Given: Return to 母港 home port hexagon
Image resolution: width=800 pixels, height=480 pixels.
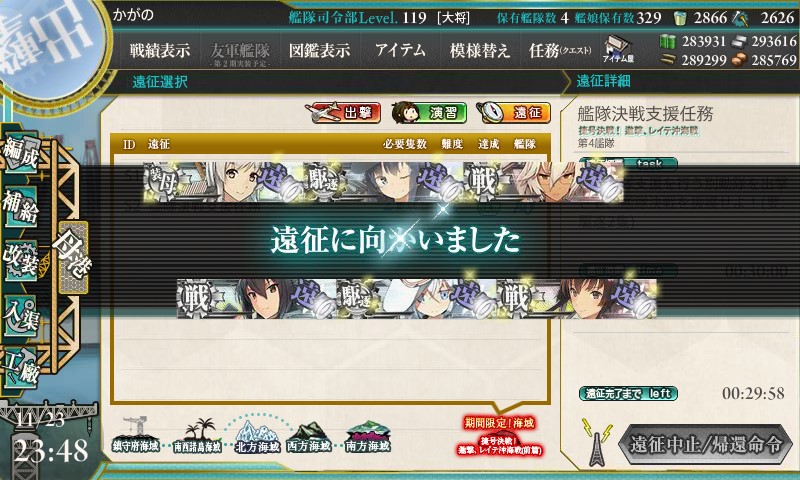Looking at the screenshot, I should [x=73, y=258].
